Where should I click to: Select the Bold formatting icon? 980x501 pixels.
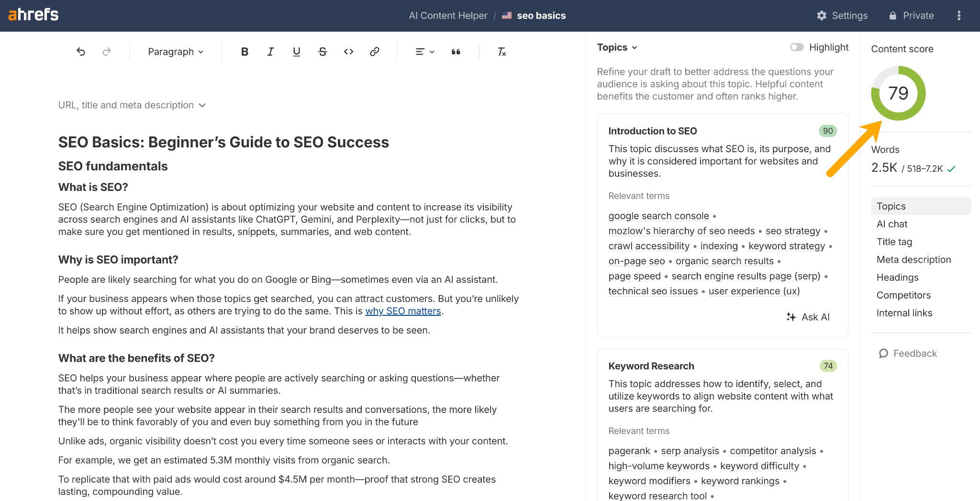point(245,52)
